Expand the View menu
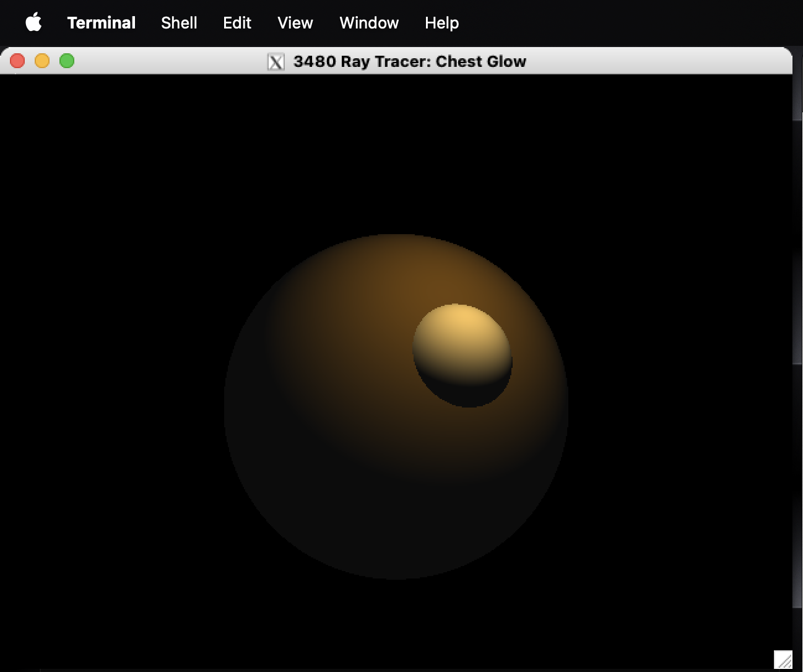 tap(295, 23)
